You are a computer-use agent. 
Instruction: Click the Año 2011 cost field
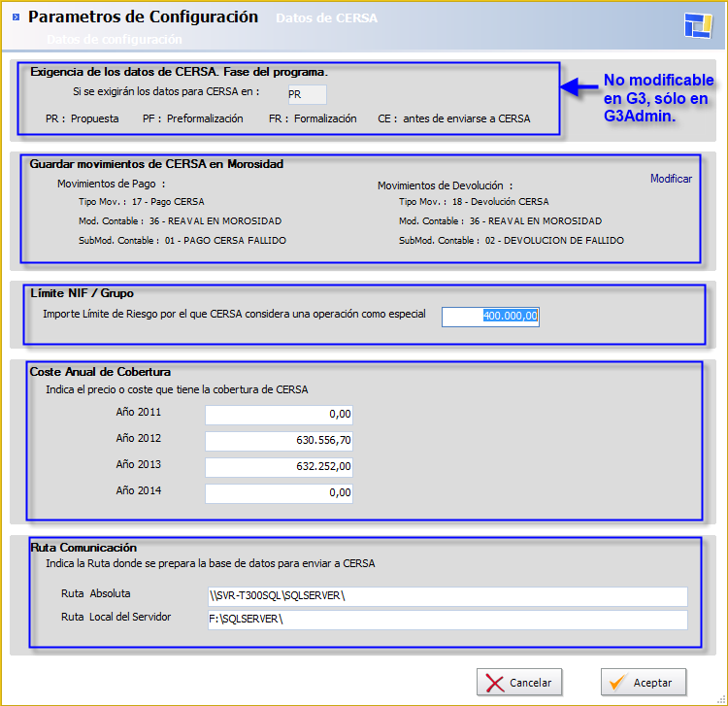[279, 415]
